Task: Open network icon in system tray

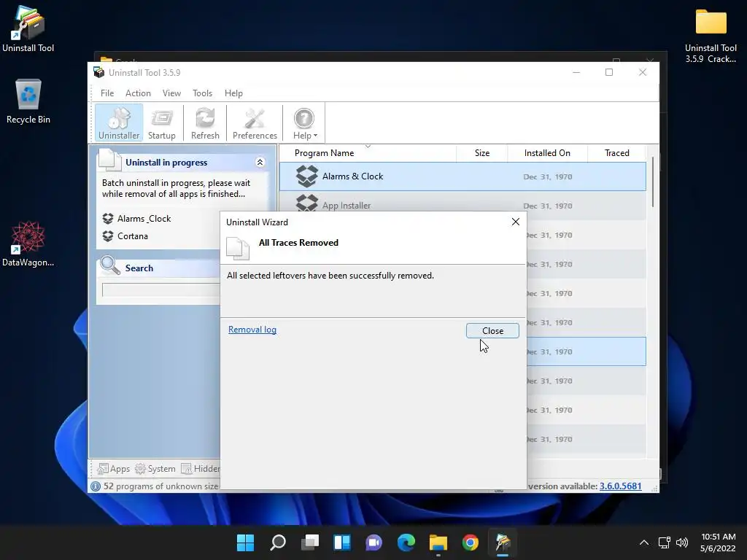Action: click(x=664, y=542)
